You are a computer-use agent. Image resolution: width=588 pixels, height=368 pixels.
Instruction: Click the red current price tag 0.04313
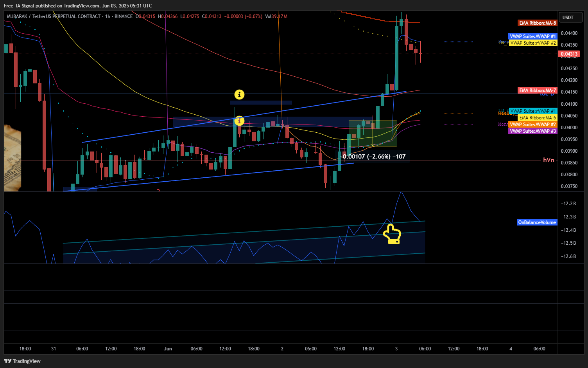click(569, 54)
